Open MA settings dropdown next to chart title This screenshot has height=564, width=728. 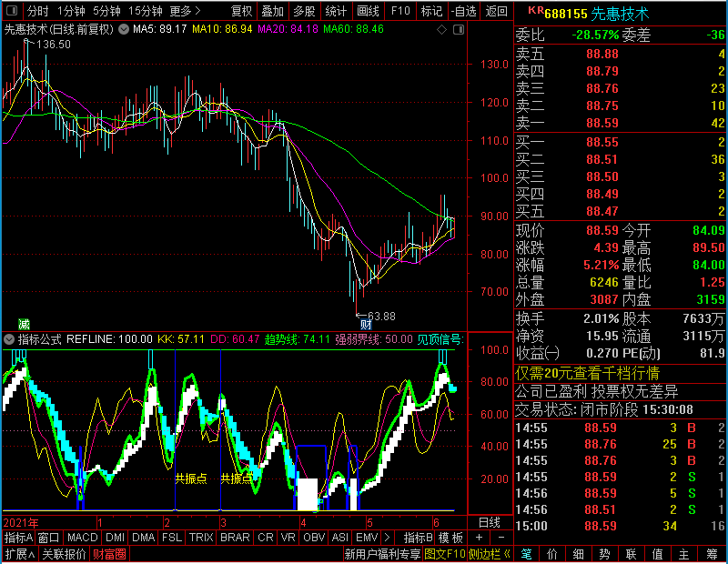(x=124, y=29)
